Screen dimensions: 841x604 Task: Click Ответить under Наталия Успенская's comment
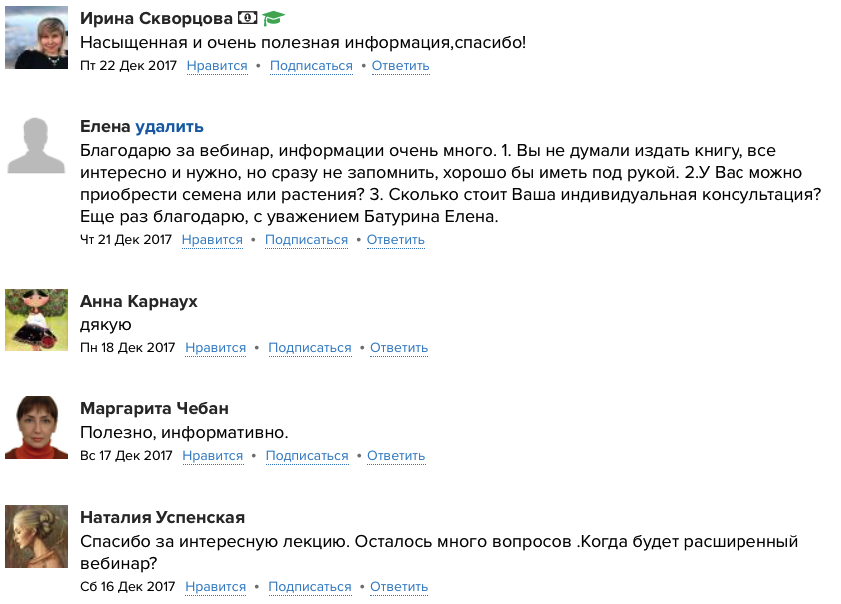(x=399, y=587)
